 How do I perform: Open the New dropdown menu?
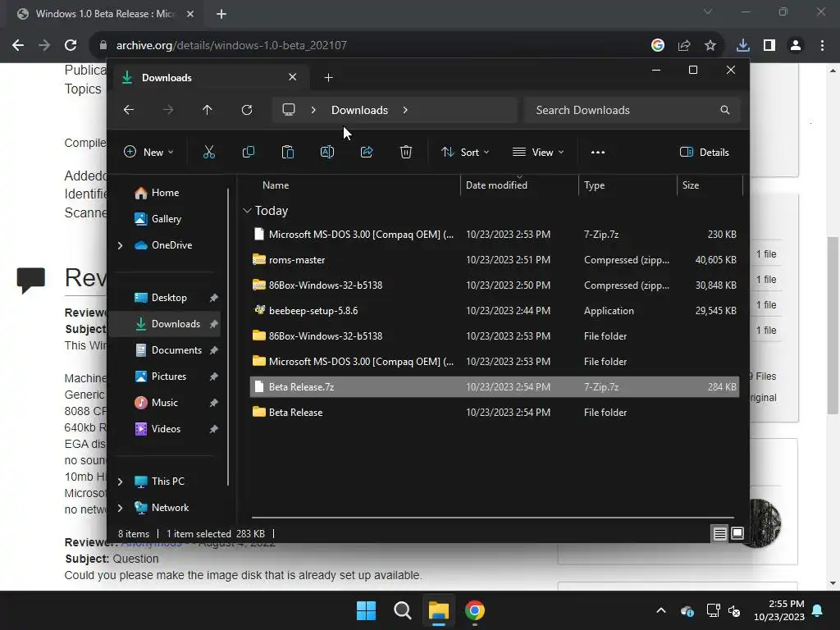148,152
